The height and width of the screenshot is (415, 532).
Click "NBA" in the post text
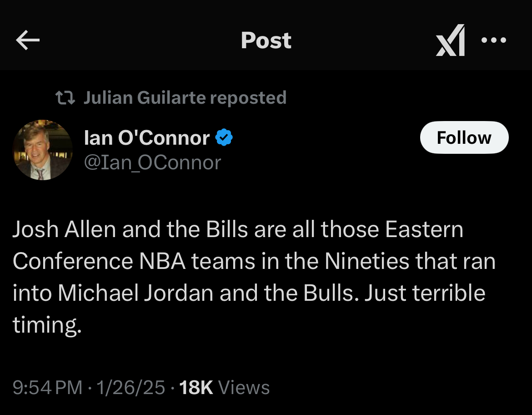[x=159, y=261]
